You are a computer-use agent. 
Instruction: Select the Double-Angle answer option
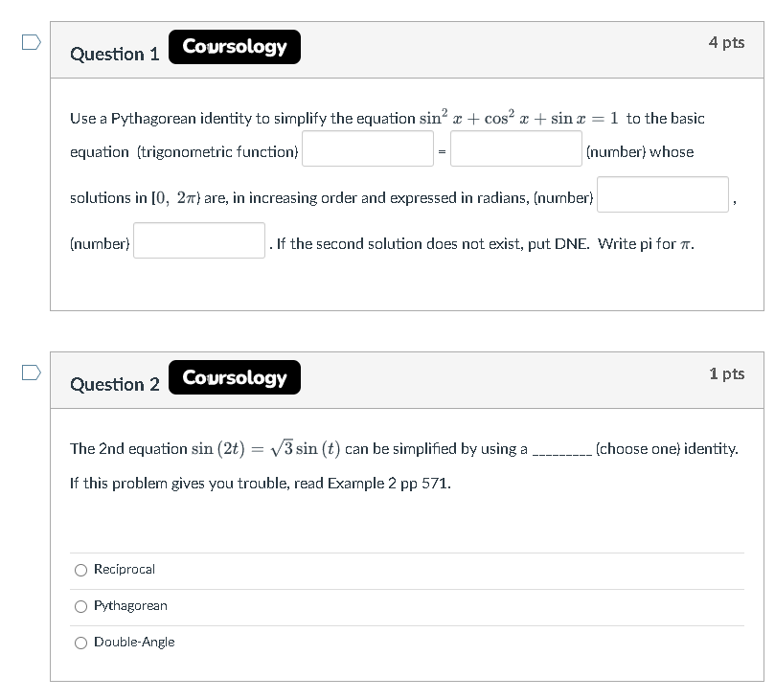(81, 642)
